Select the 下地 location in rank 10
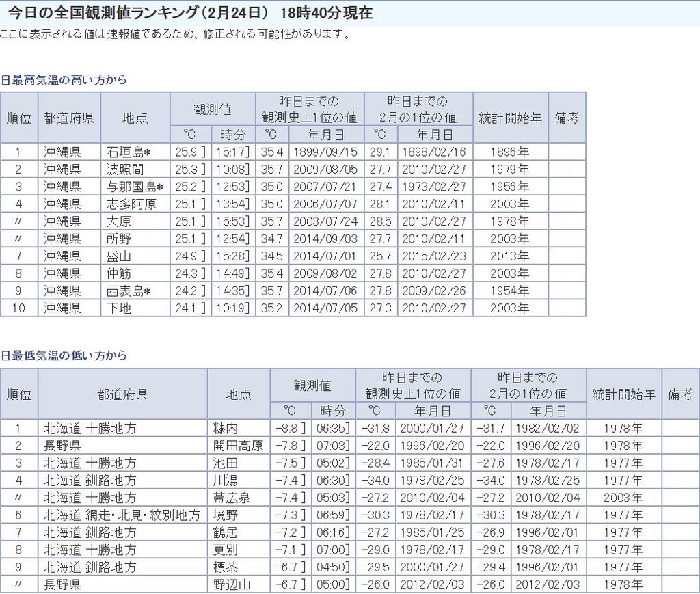The height and width of the screenshot is (594, 700). (x=118, y=308)
